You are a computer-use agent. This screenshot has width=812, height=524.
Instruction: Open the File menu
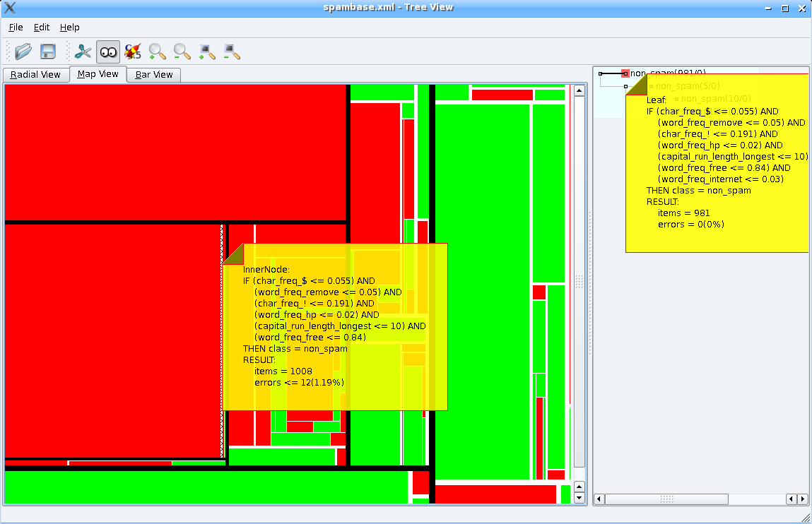point(16,28)
